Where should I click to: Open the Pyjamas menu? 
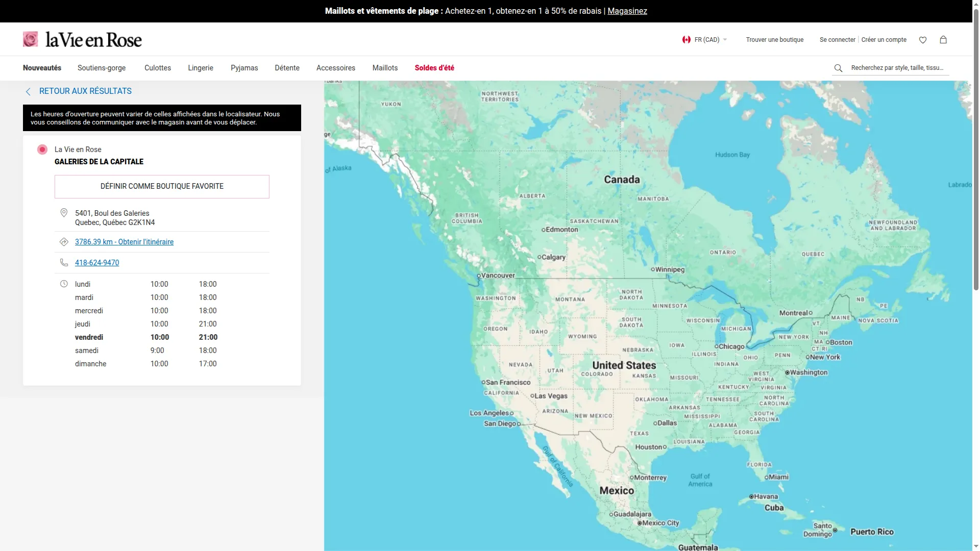[x=244, y=68]
